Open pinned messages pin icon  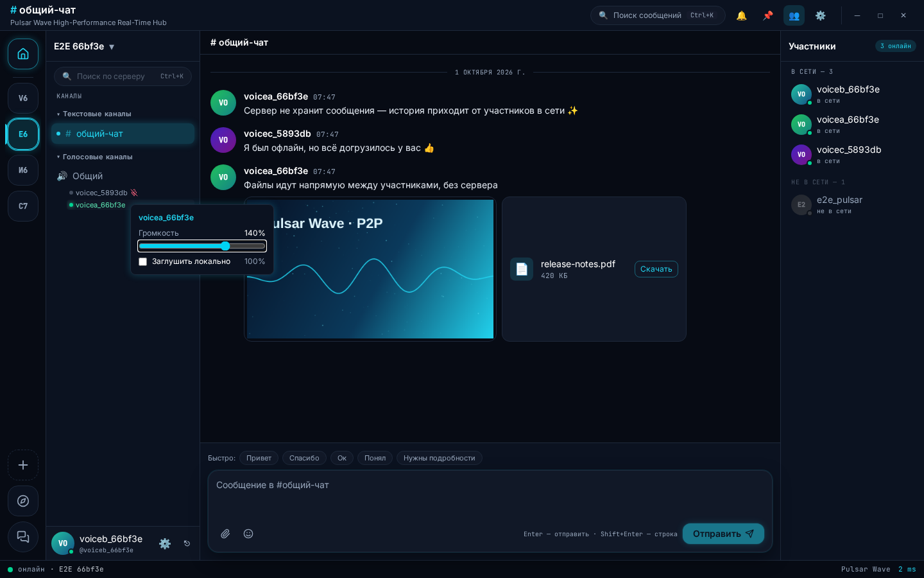point(768,15)
